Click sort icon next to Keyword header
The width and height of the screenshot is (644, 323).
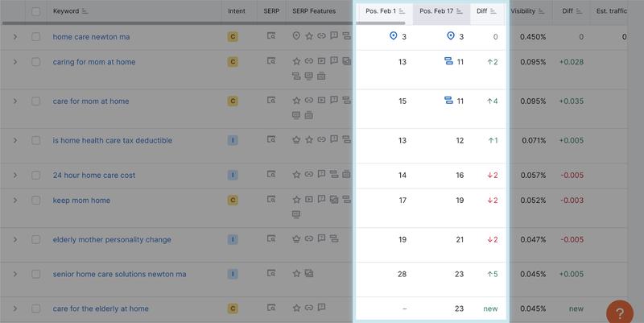(x=85, y=11)
